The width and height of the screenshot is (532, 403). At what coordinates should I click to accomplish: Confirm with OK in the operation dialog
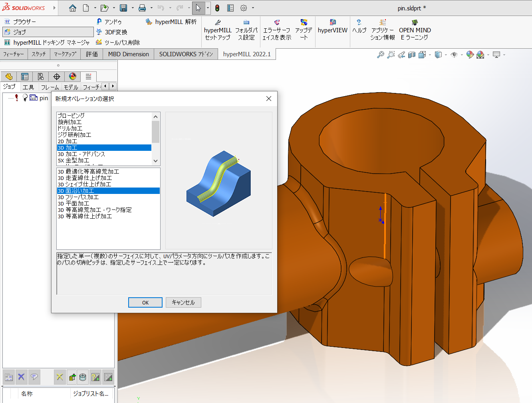coord(145,302)
